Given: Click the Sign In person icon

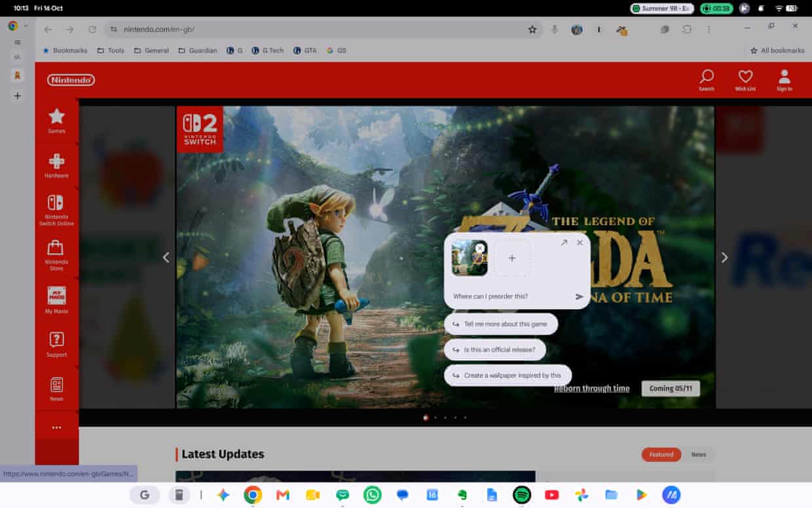Looking at the screenshot, I should (x=784, y=80).
